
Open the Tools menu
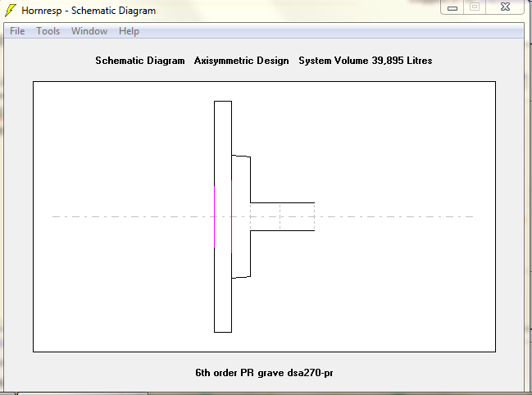(x=48, y=31)
